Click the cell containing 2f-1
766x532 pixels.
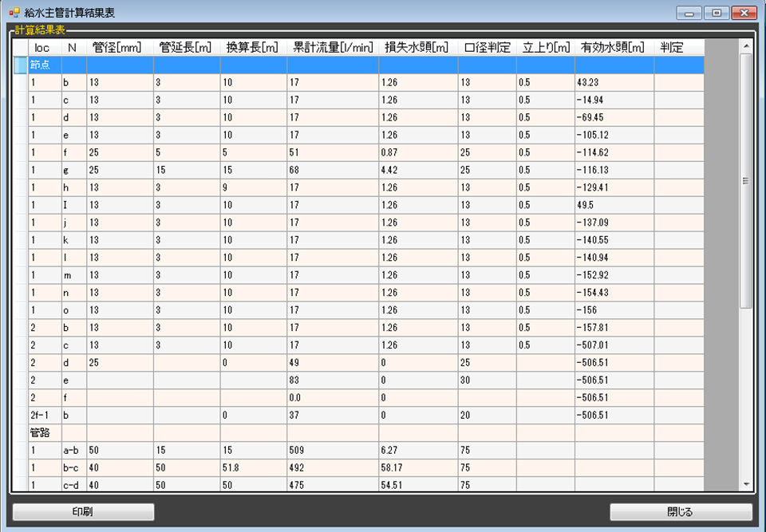point(45,416)
